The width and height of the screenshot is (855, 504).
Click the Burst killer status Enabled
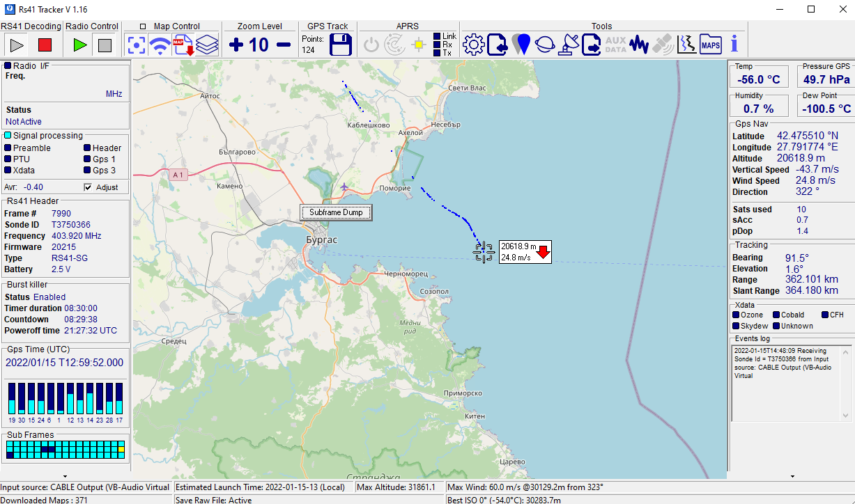pos(49,297)
